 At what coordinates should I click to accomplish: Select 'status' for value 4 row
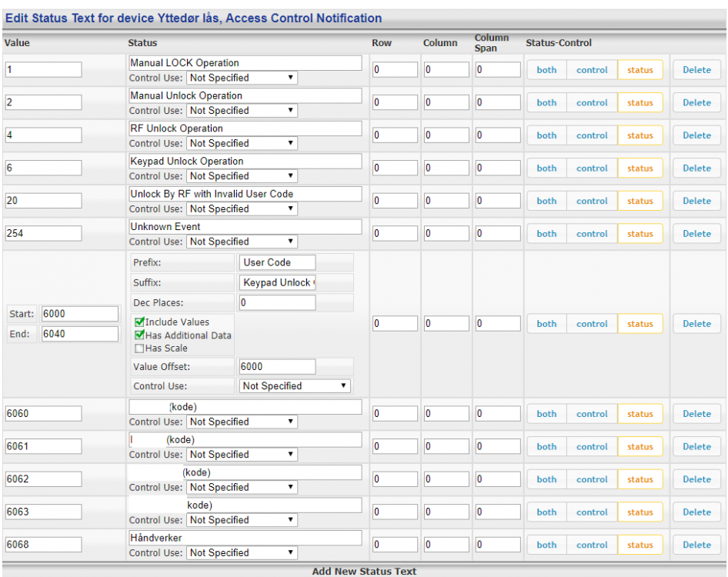click(640, 135)
